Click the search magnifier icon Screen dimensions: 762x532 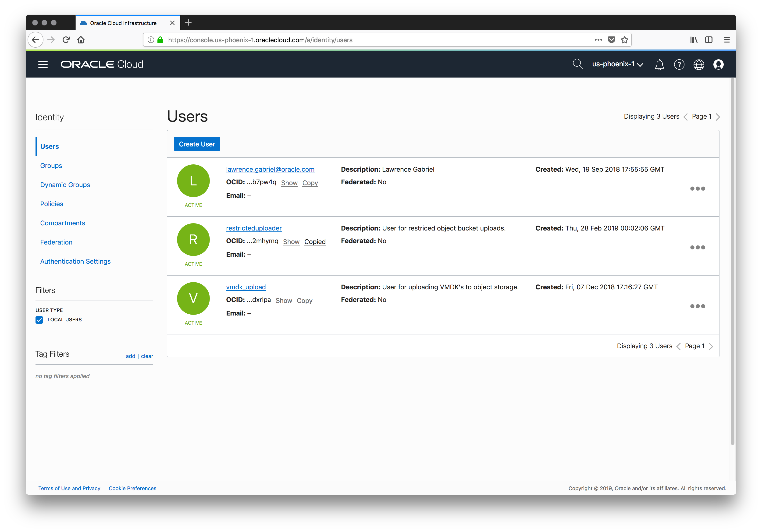[x=577, y=64]
